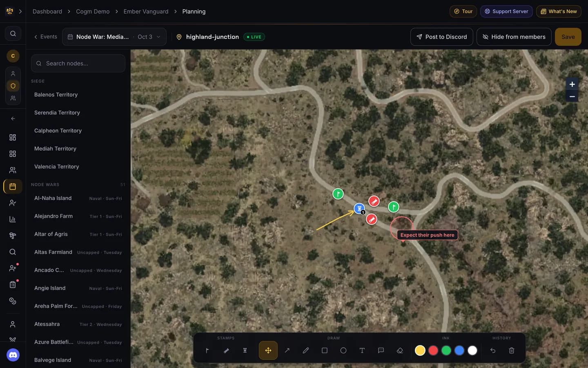Viewport: 588px width, 368px height.
Task: Select Alejandro Farm node
Action: pyautogui.click(x=78, y=216)
